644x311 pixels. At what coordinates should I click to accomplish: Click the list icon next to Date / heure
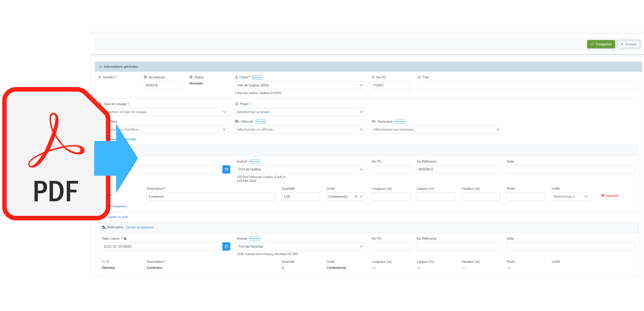(x=125, y=239)
